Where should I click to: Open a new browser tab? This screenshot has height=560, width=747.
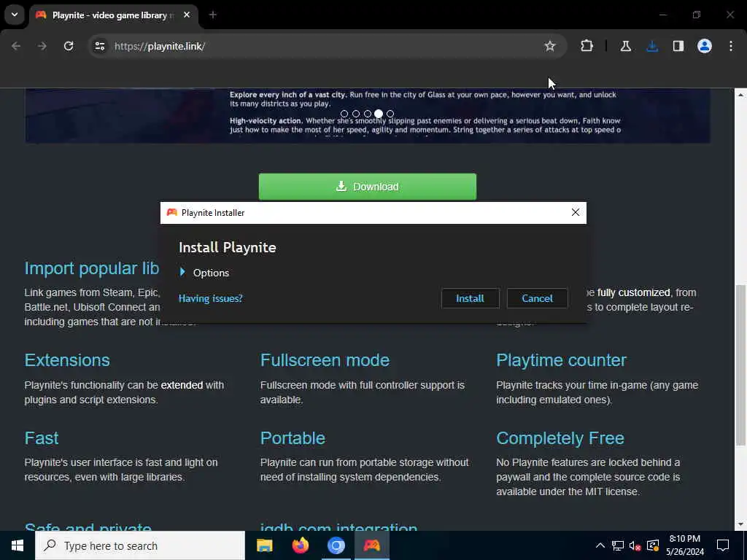[213, 15]
